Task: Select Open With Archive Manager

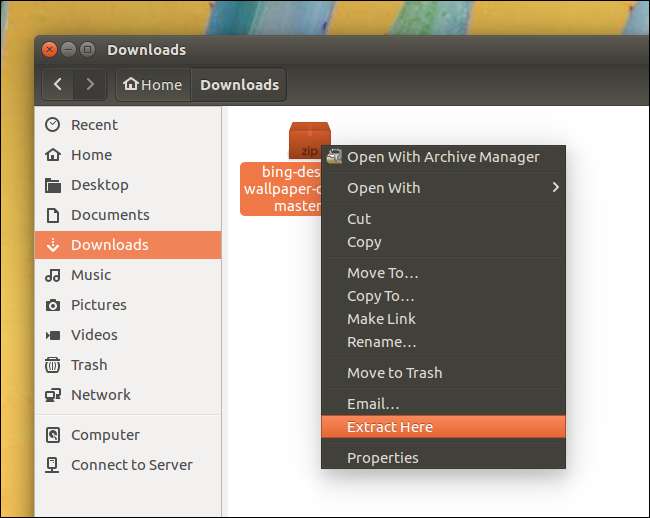Action: coord(442,157)
